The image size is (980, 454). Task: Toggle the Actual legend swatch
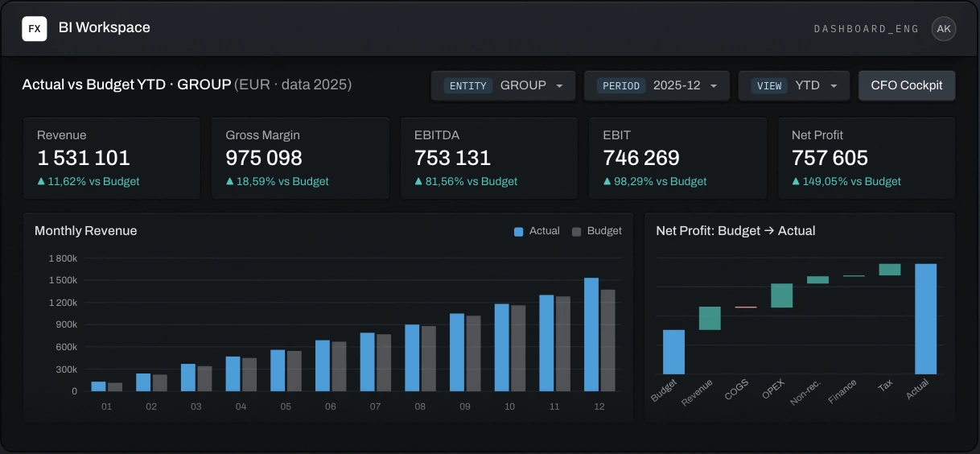518,232
